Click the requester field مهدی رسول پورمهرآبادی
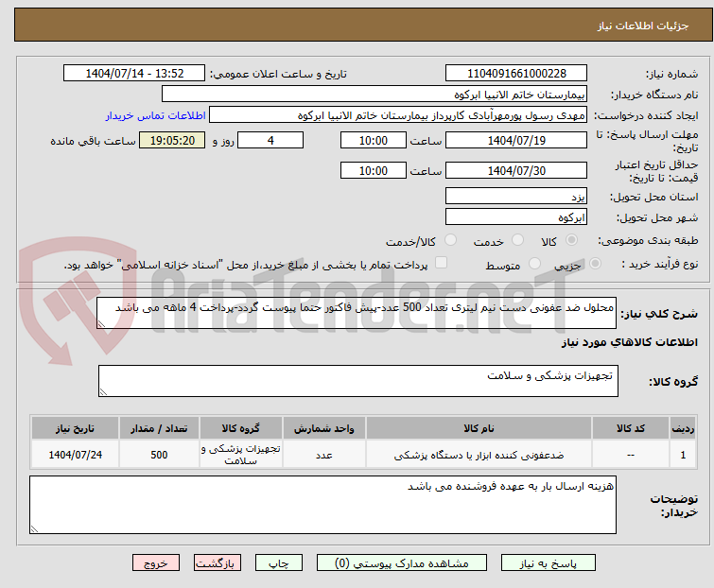Viewport: 714px width, 588px height. [398, 115]
